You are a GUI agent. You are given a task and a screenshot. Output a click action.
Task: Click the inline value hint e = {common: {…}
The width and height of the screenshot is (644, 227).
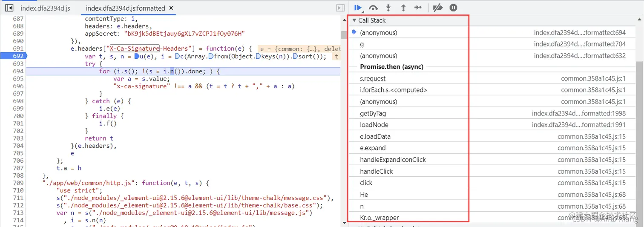(x=299, y=49)
